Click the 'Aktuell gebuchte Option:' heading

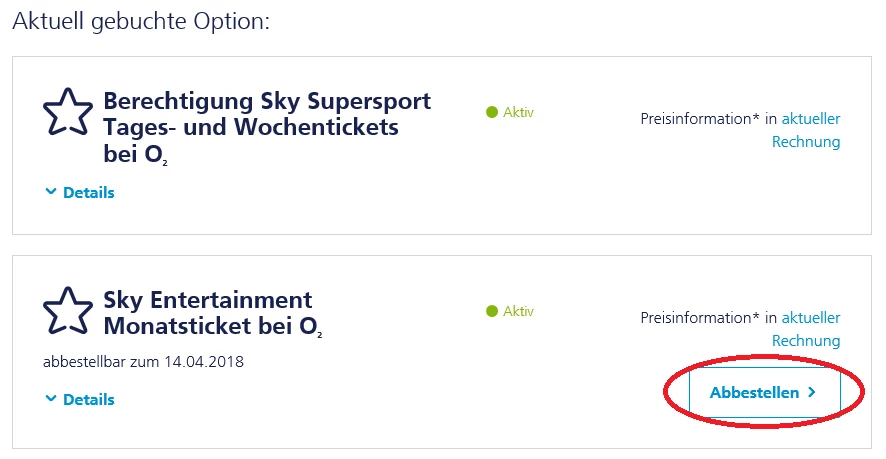(141, 21)
